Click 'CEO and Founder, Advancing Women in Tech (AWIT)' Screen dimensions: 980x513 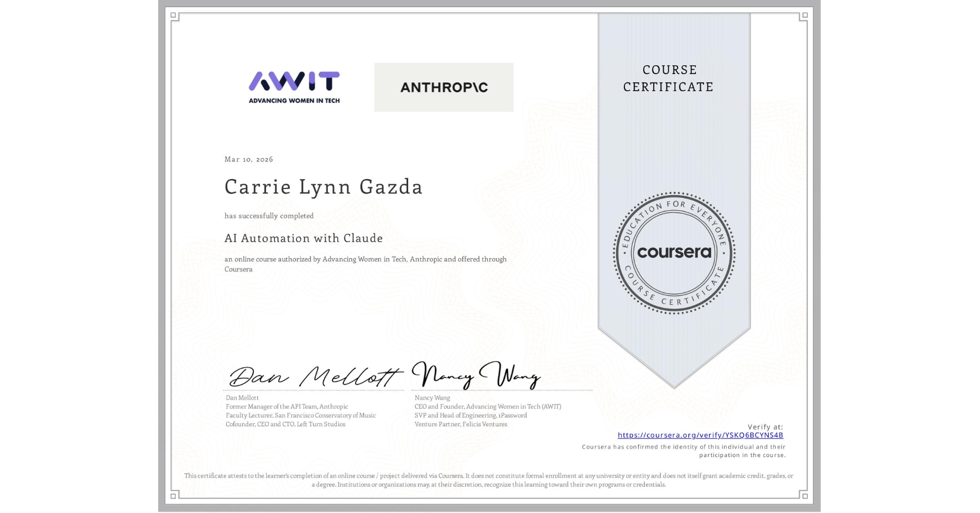click(488, 406)
